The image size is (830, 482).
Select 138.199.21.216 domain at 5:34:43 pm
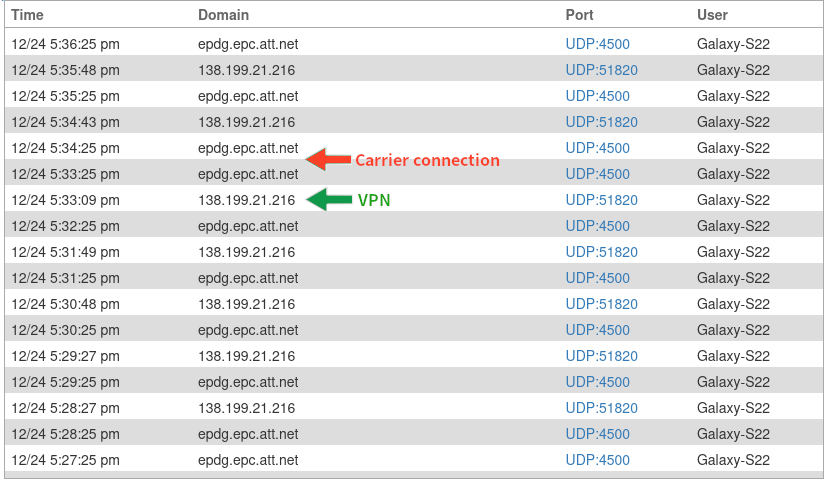coord(246,122)
